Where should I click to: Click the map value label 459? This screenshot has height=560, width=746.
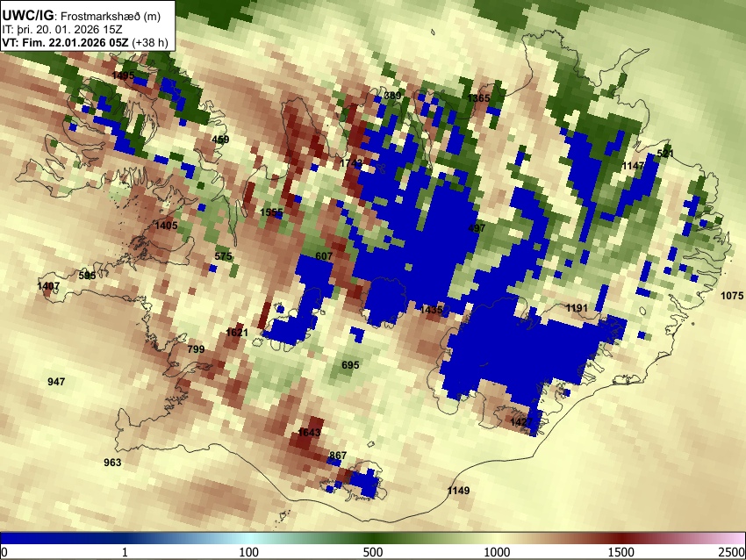click(220, 140)
